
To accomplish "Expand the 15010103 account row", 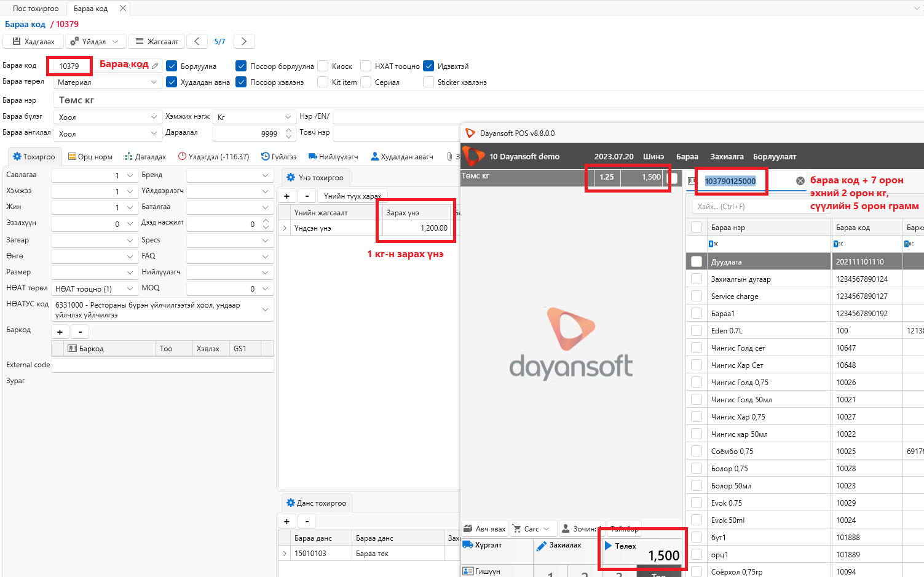I will (285, 554).
